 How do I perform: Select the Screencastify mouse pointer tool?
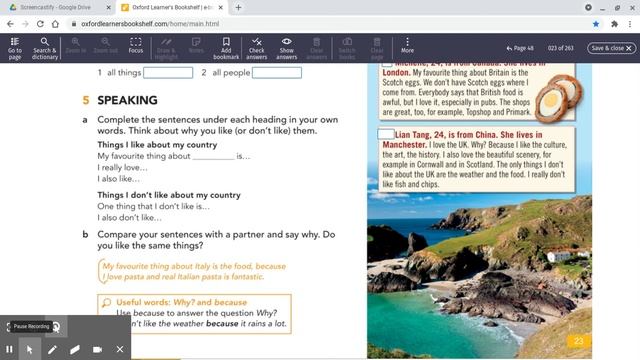[29, 349]
